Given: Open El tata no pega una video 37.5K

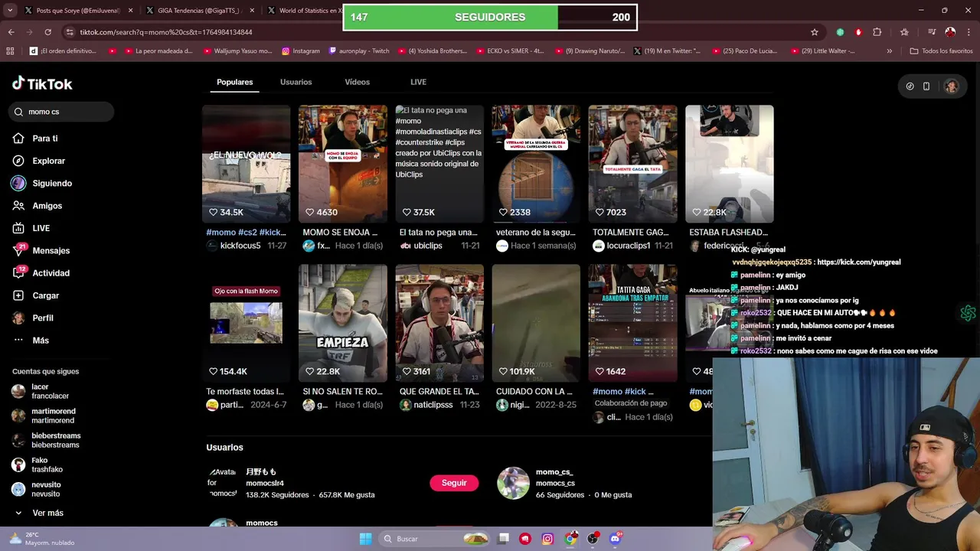Looking at the screenshot, I should [439, 164].
